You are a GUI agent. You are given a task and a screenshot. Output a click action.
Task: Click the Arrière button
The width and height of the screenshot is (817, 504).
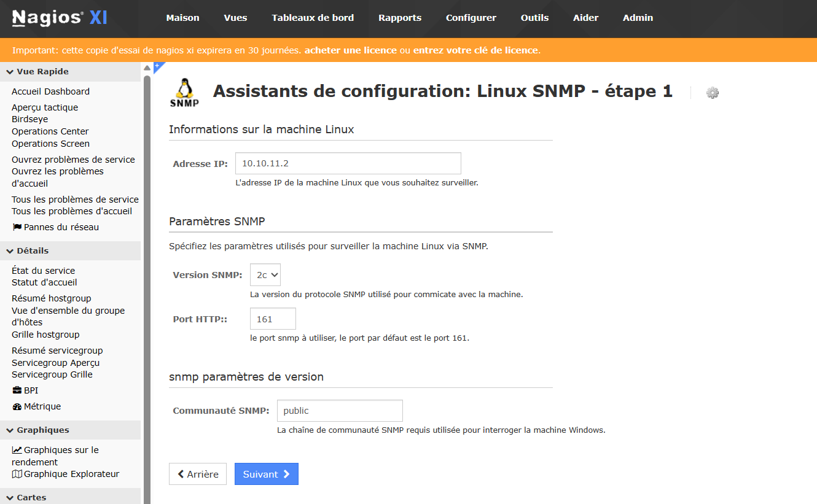tap(198, 474)
